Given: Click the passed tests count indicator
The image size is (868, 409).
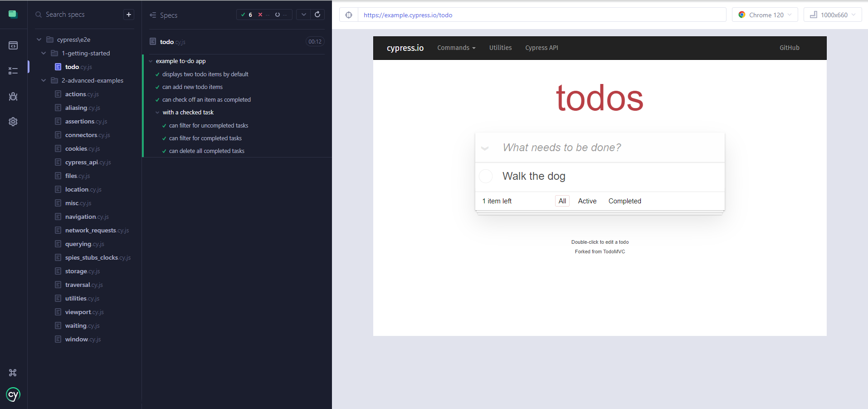Looking at the screenshot, I should [247, 15].
